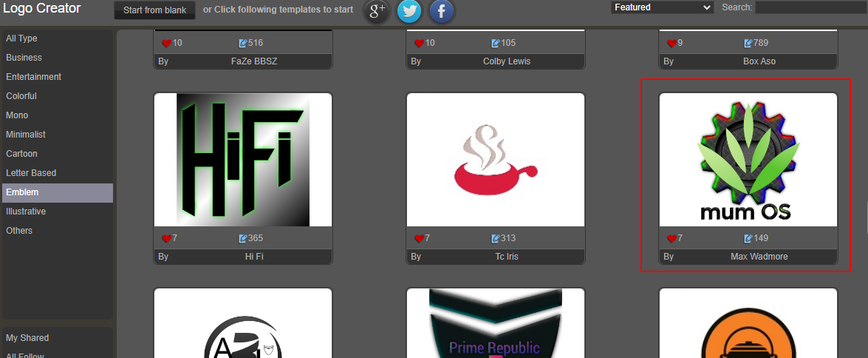
Task: Open My Shared list
Action: tap(58, 337)
